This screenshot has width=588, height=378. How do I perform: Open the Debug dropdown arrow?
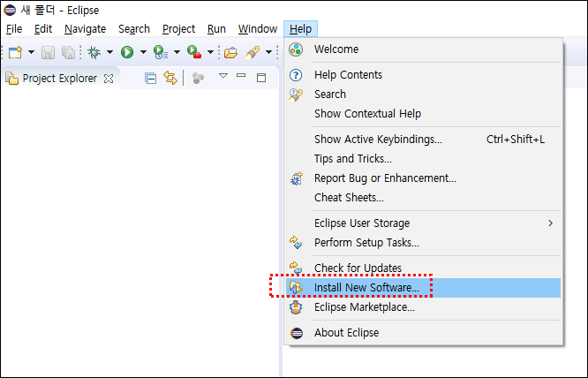pos(109,52)
